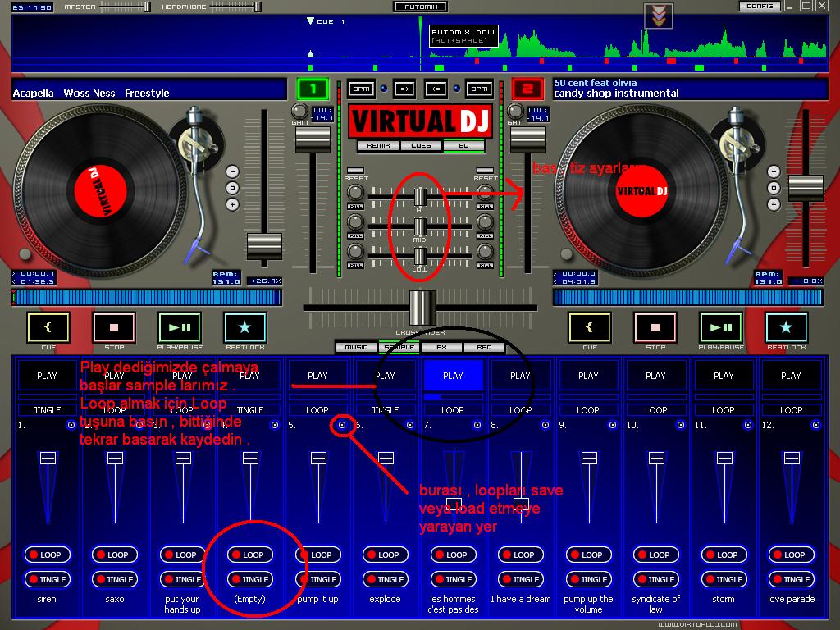Enable Beatlock star on deck 1
This screenshot has height=630, width=840.
click(x=244, y=327)
